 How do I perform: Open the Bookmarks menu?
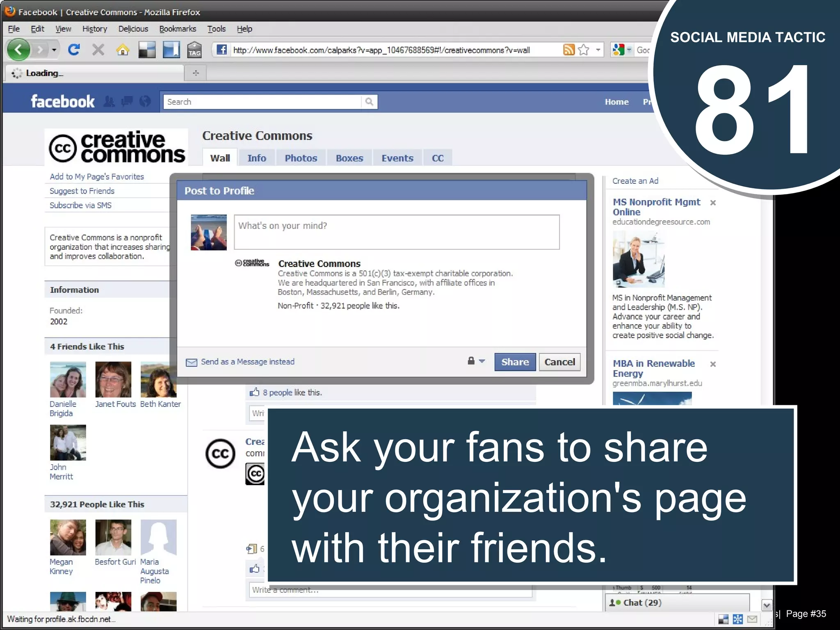[x=178, y=29]
